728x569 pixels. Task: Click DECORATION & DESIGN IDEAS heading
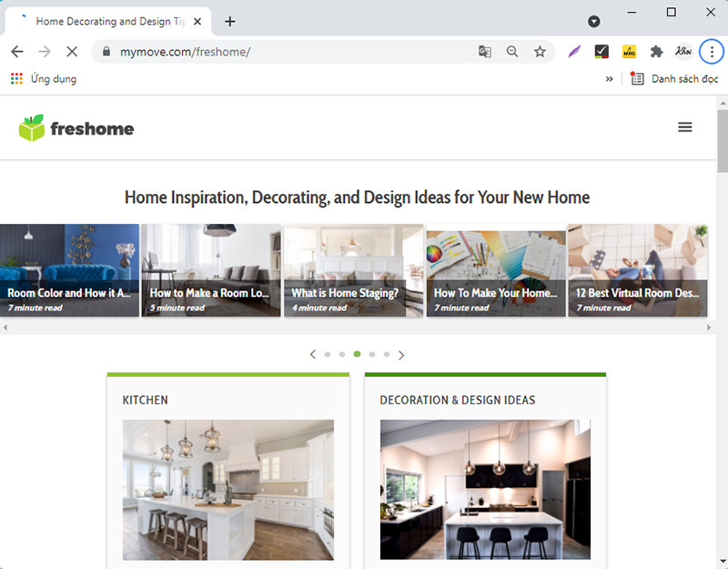click(x=458, y=400)
